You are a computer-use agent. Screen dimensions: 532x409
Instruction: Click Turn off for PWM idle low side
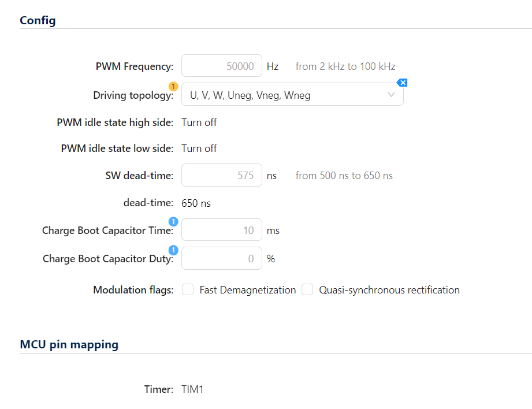pyautogui.click(x=199, y=148)
